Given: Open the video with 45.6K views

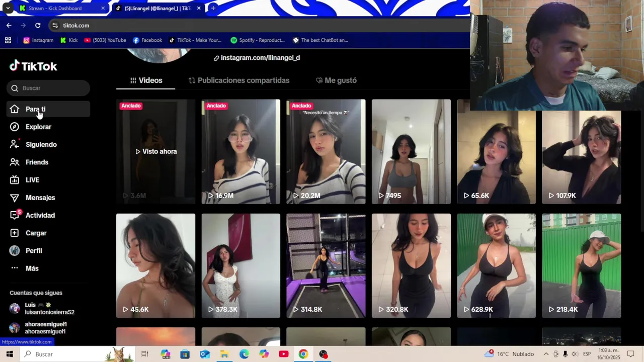Looking at the screenshot, I should click(x=155, y=265).
